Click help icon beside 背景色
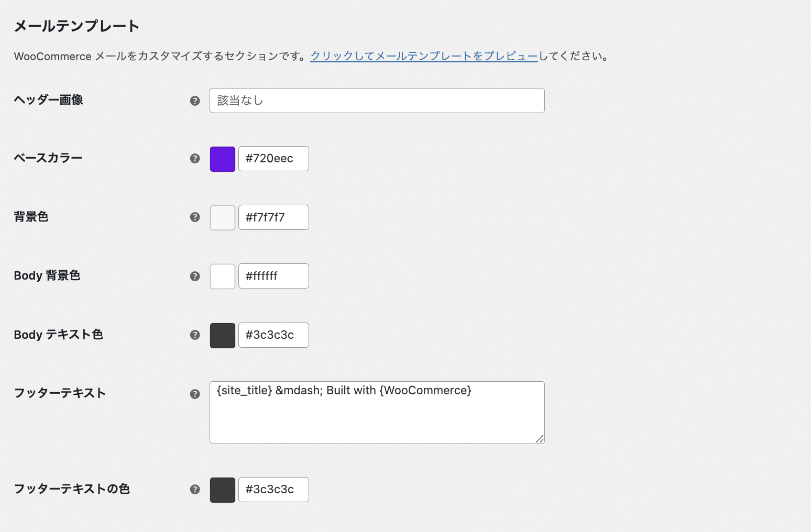Screen dimensions: 811x532 [x=195, y=217]
